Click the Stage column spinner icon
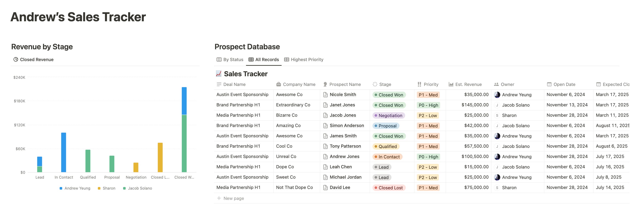The height and width of the screenshot is (206, 644). 375,84
